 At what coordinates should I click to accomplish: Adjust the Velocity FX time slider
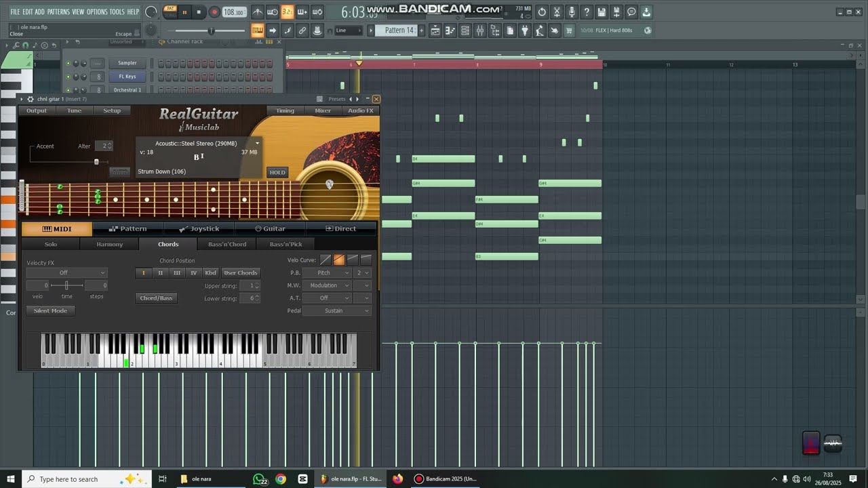pyautogui.click(x=66, y=285)
